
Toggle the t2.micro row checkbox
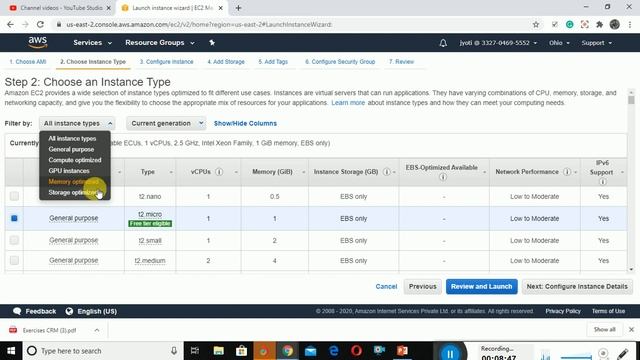pos(14,218)
